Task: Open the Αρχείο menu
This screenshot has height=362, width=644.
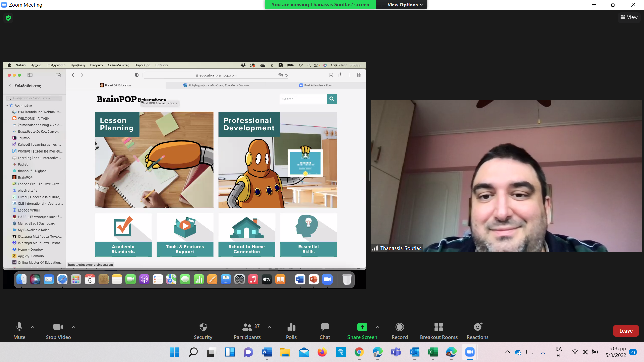Action: coord(36,65)
